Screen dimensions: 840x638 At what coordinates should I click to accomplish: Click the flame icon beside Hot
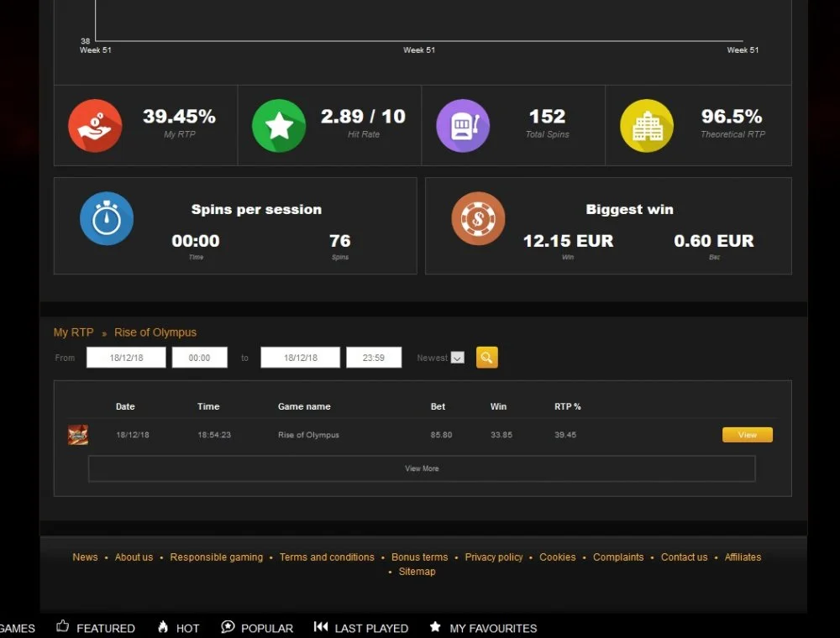[x=164, y=626]
